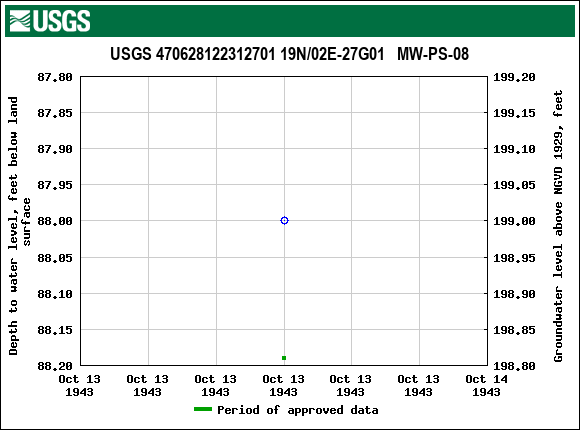
Task: Click the left axis value 88.15
Action: [x=55, y=330]
